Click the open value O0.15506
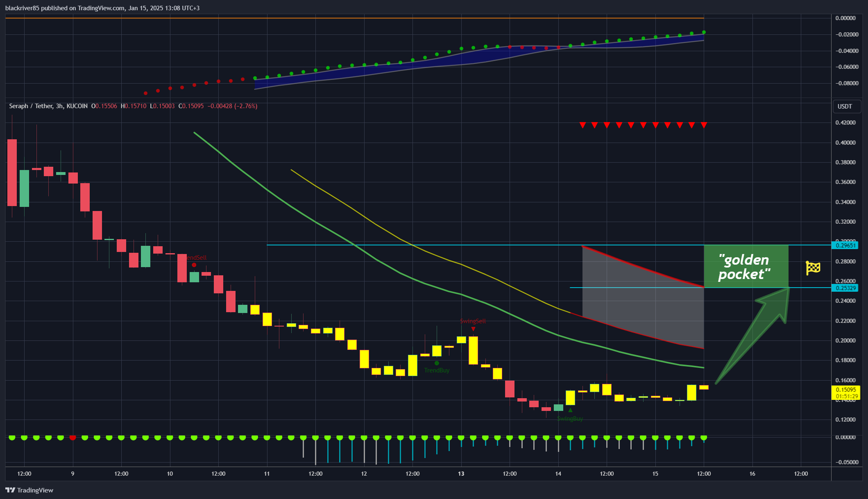The image size is (868, 499). coord(104,106)
